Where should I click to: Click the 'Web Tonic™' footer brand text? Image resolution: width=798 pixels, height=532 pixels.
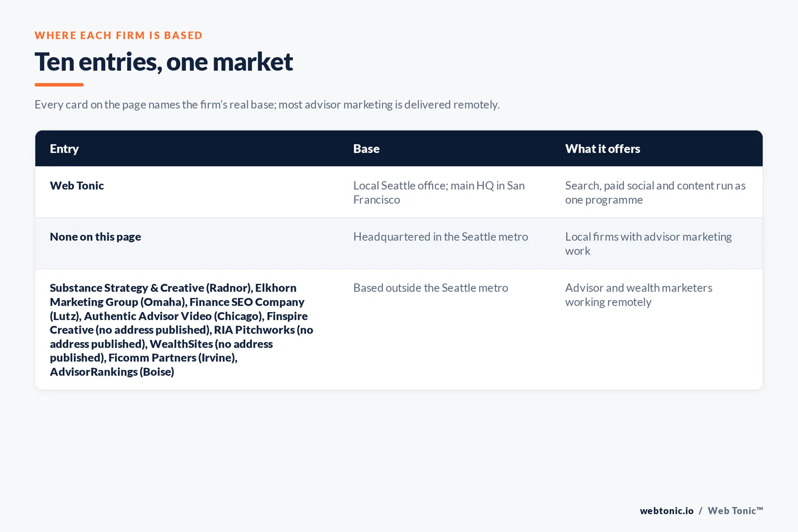(x=735, y=511)
